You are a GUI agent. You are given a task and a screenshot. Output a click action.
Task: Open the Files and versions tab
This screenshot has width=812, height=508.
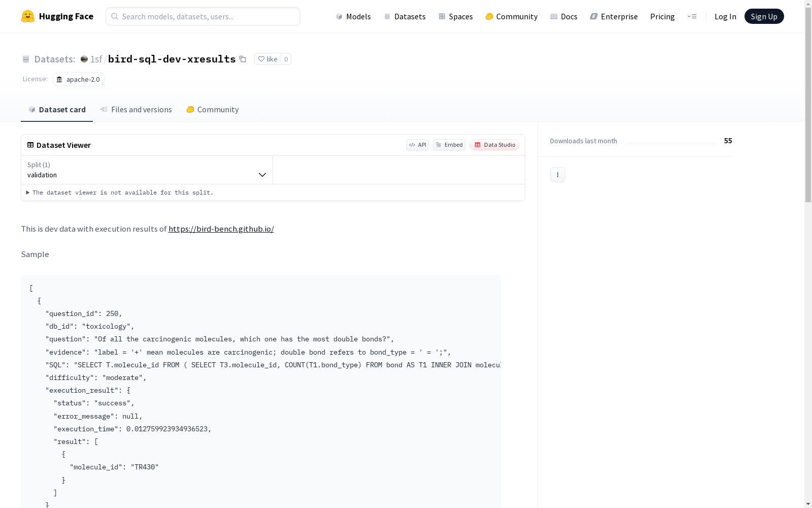coord(136,109)
